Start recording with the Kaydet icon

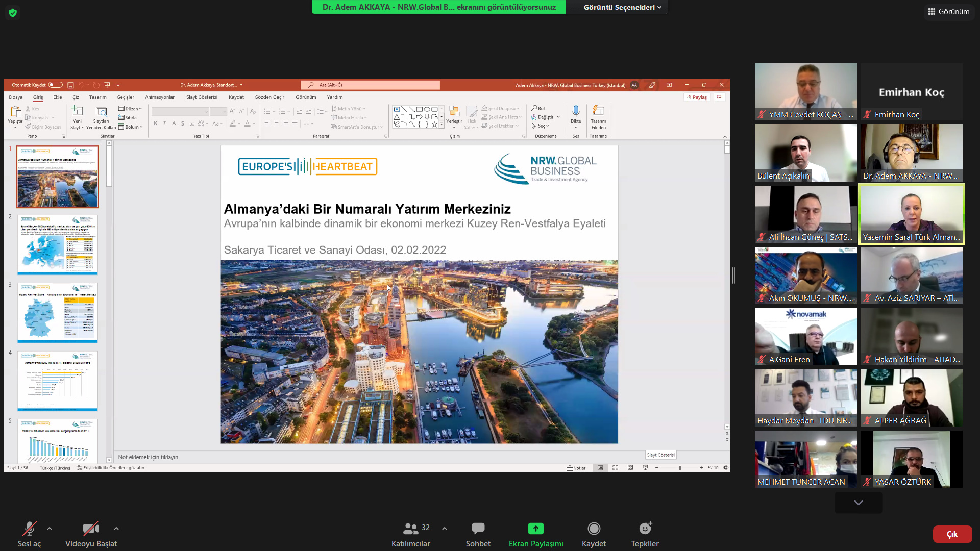[594, 529]
